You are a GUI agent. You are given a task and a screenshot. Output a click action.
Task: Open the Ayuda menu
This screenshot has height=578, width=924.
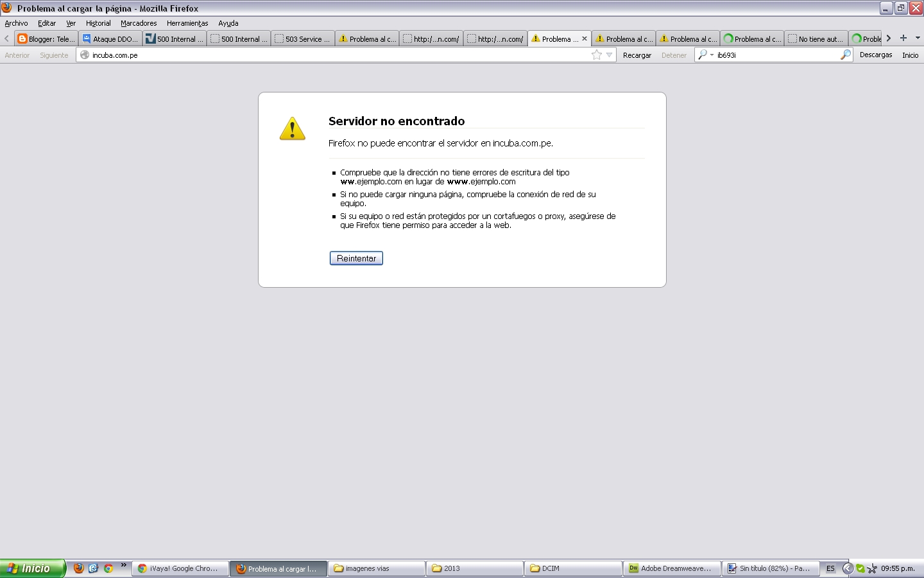228,23
